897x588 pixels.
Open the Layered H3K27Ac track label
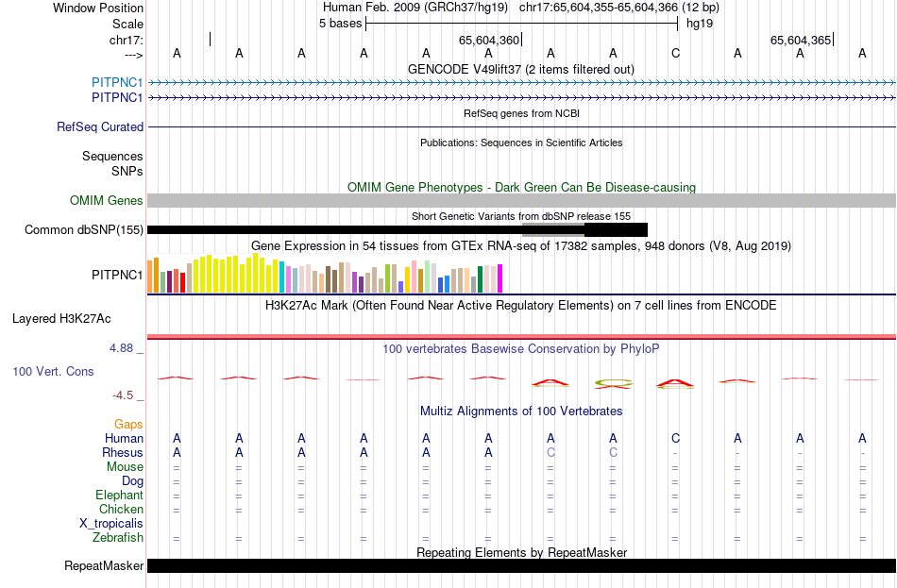pyautogui.click(x=61, y=319)
